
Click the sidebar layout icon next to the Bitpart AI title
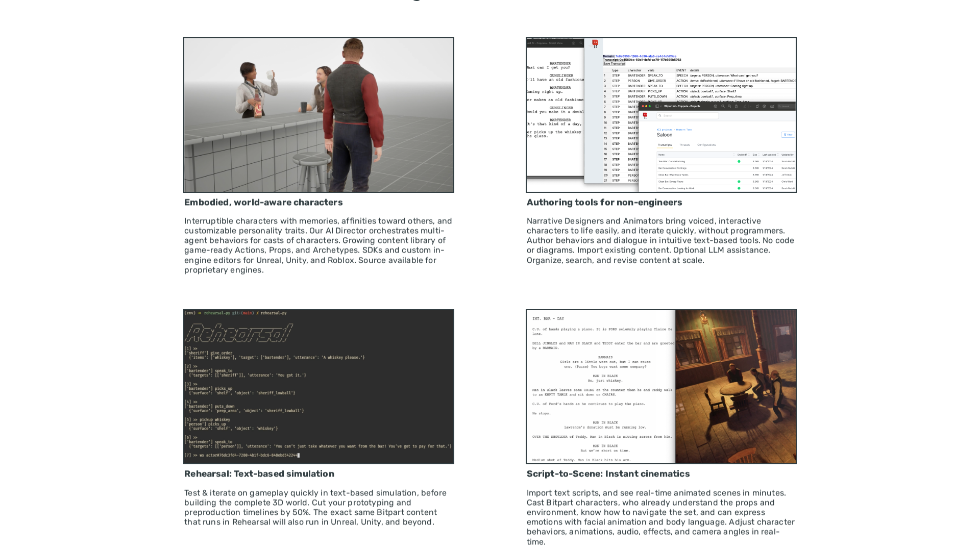657,106
